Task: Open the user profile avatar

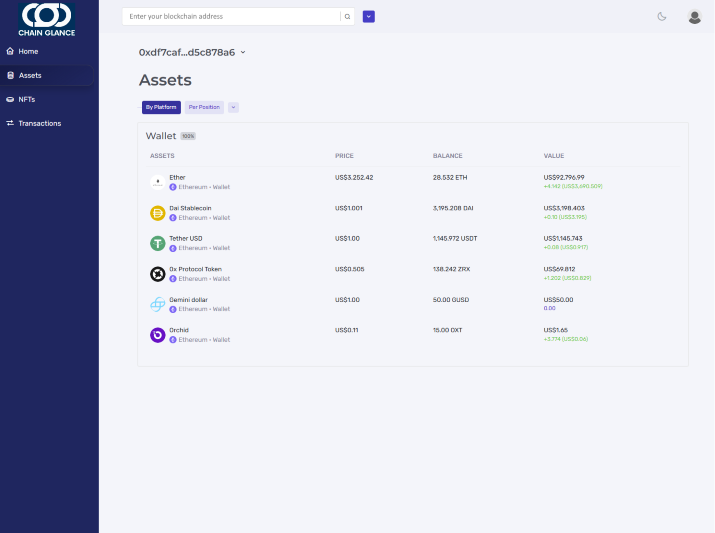Action: pyautogui.click(x=694, y=17)
